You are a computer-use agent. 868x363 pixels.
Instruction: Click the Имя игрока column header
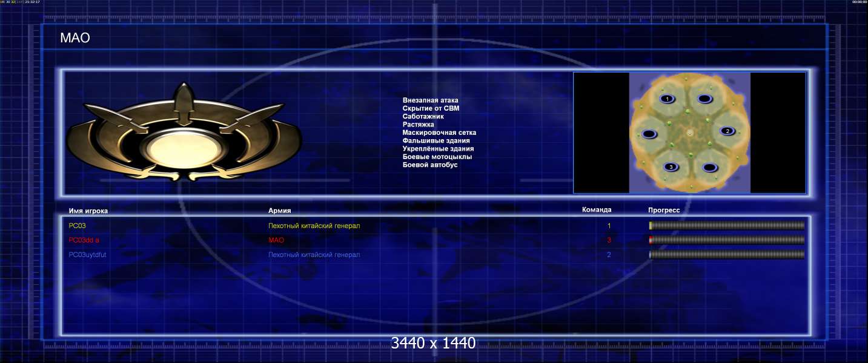(x=88, y=211)
